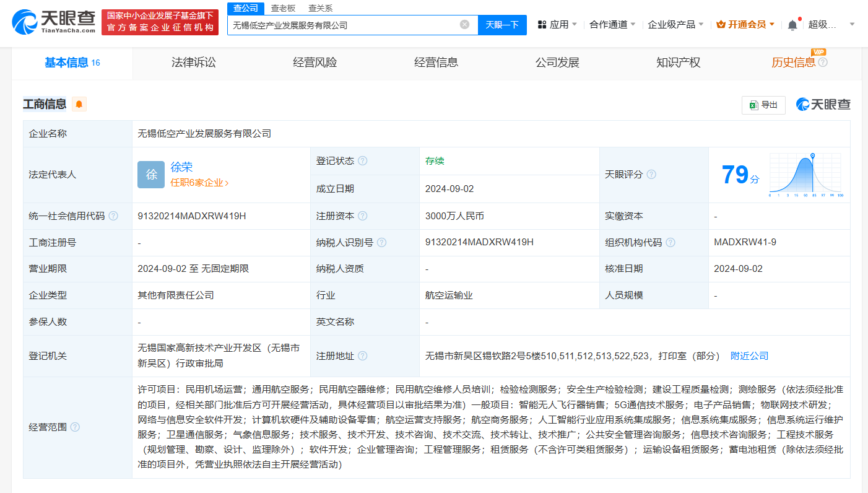Click the question mark beside 经营范围
The height and width of the screenshot is (493, 868).
(76, 427)
